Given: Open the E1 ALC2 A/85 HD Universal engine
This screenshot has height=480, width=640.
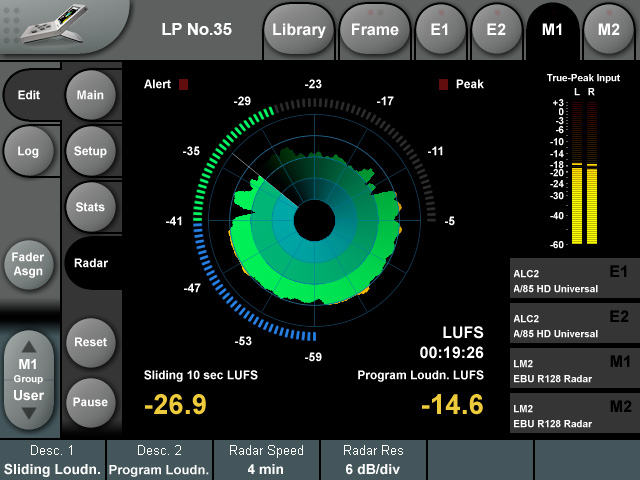Looking at the screenshot, I should click(575, 280).
